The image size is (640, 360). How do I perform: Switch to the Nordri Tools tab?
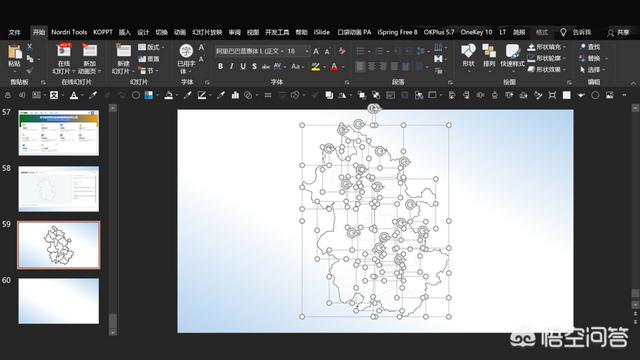pyautogui.click(x=69, y=32)
